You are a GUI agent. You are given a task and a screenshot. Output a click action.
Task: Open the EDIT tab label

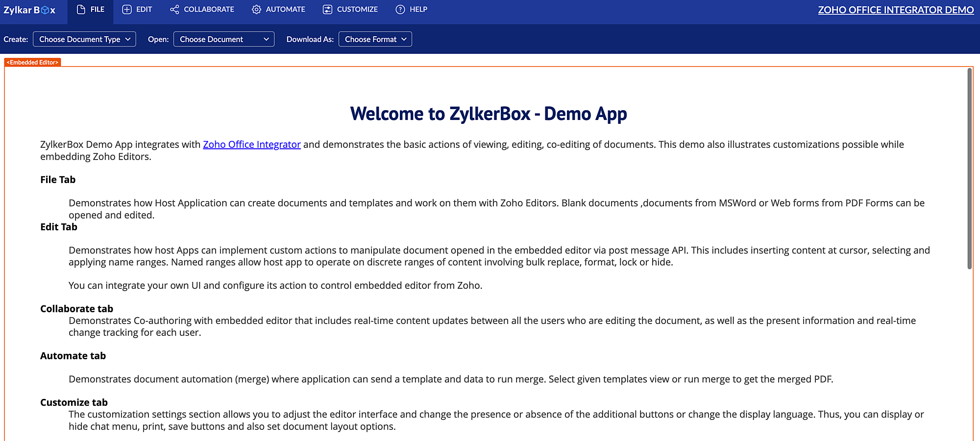click(x=144, y=9)
